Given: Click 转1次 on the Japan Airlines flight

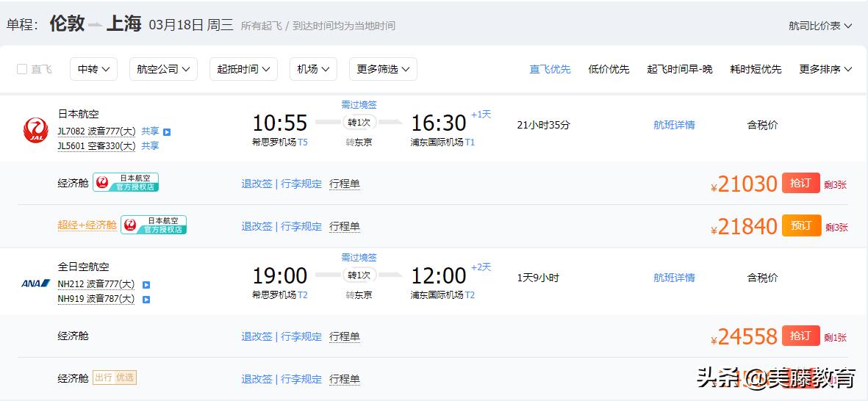Looking at the screenshot, I should point(359,122).
